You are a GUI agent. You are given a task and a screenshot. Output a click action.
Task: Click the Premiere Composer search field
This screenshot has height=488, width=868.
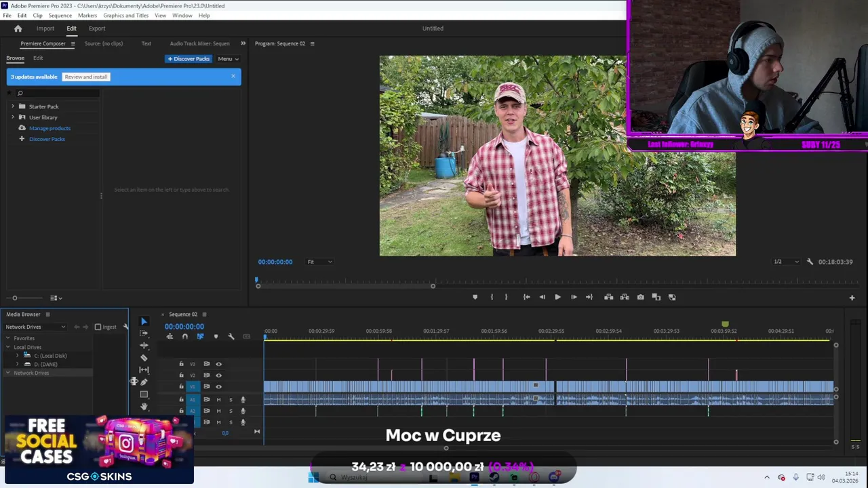point(57,93)
